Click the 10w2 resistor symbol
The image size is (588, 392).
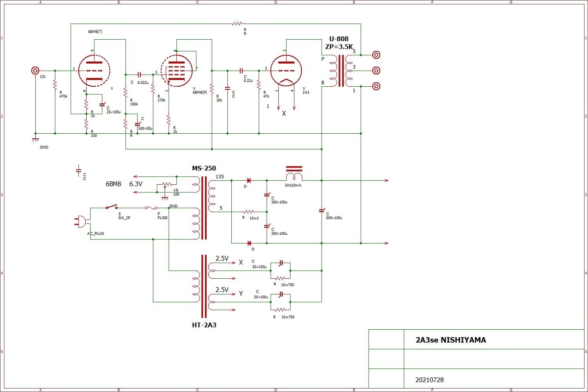248,212
